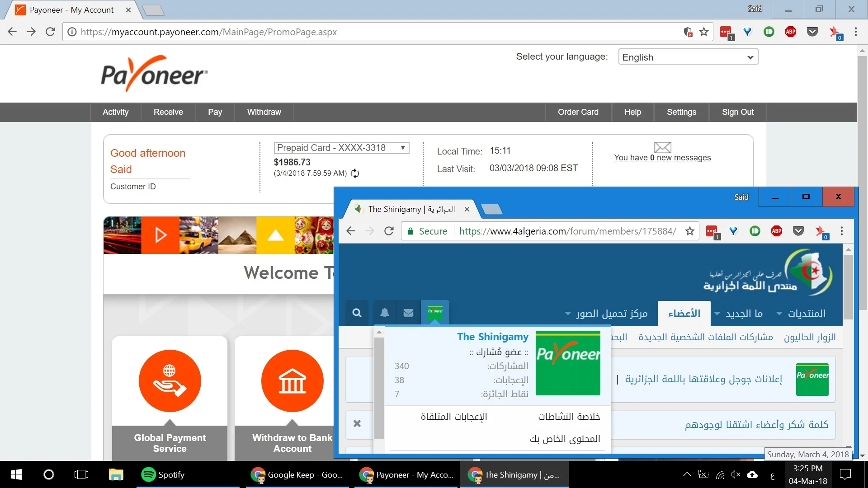This screenshot has width=868, height=488.
Task: Open the Pocket extension in the Payoneer window
Action: coord(812,32)
